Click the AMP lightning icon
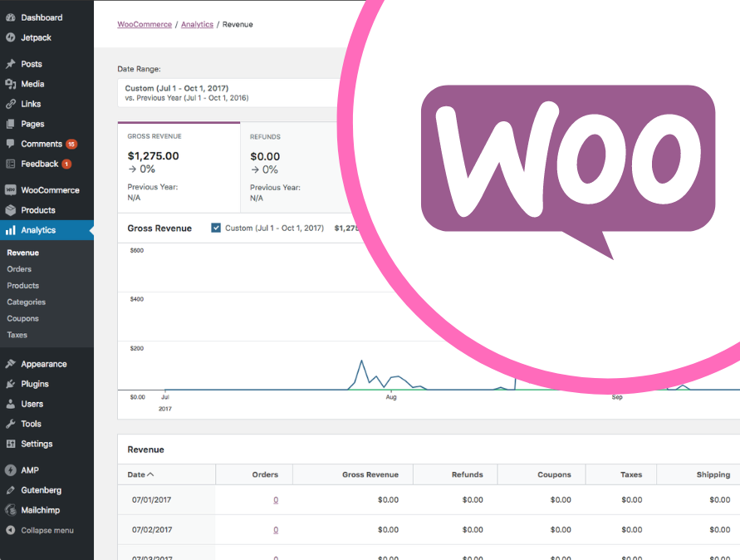740x560 pixels. (11, 470)
